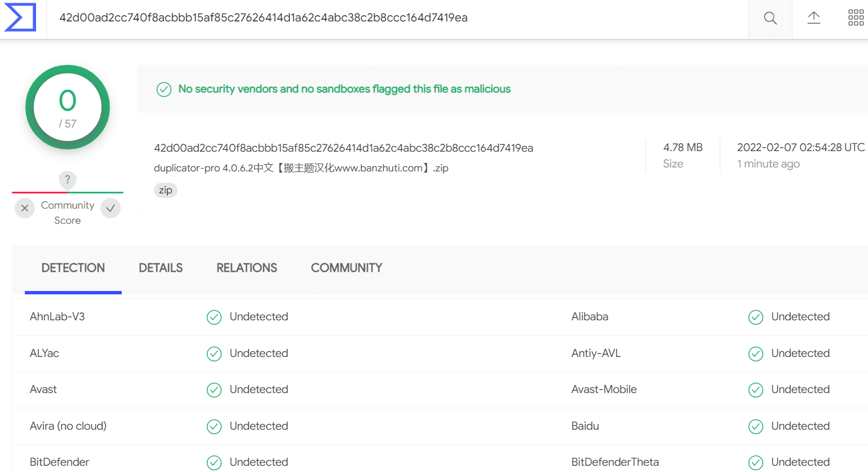Screen dimensions: 868x472
Task: Click the Baidu vendor name
Action: tap(585, 426)
